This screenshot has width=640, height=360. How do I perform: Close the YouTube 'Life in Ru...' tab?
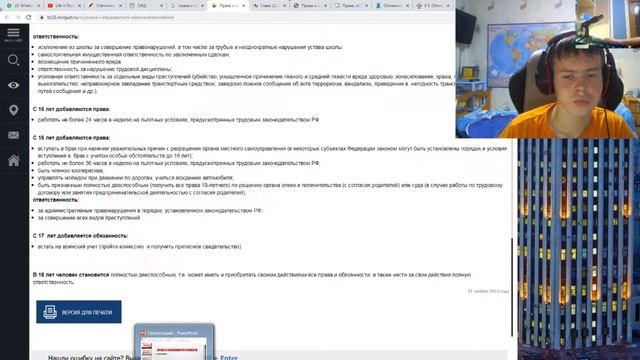(79, 6)
